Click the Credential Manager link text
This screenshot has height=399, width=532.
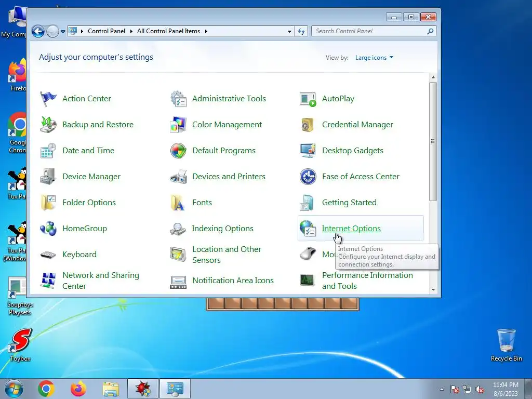[x=357, y=125]
